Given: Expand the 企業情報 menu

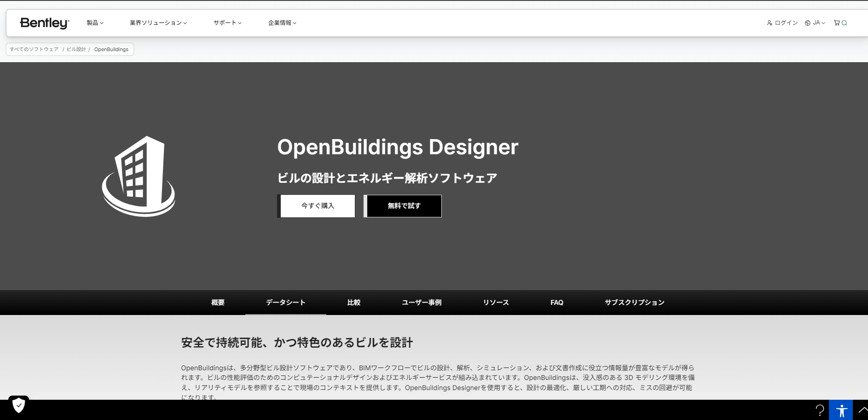Looking at the screenshot, I should coord(283,23).
